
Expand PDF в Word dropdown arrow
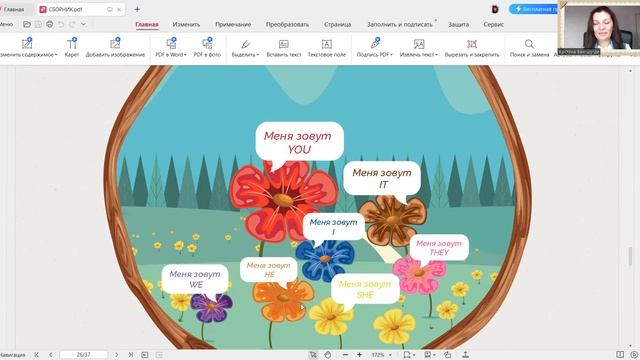pyautogui.click(x=185, y=55)
